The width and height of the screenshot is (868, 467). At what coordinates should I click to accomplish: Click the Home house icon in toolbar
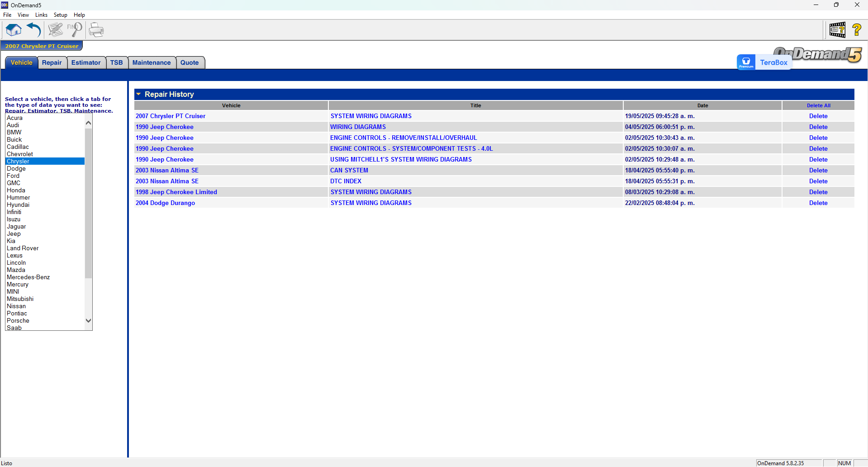[x=14, y=30]
